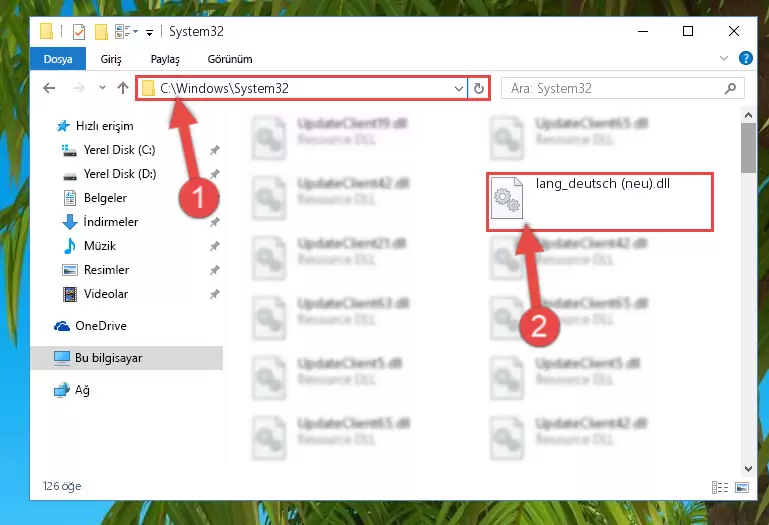
Task: Click the C:\Windows\System32 address bar
Action: (x=302, y=88)
